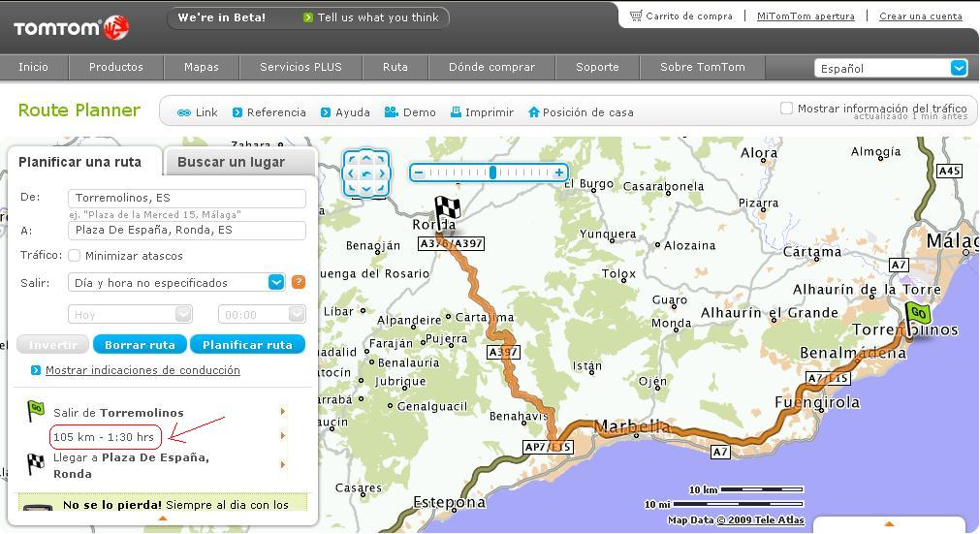Click the map zoom slider handle
Viewport: 980px width, 534px height.
(x=492, y=173)
